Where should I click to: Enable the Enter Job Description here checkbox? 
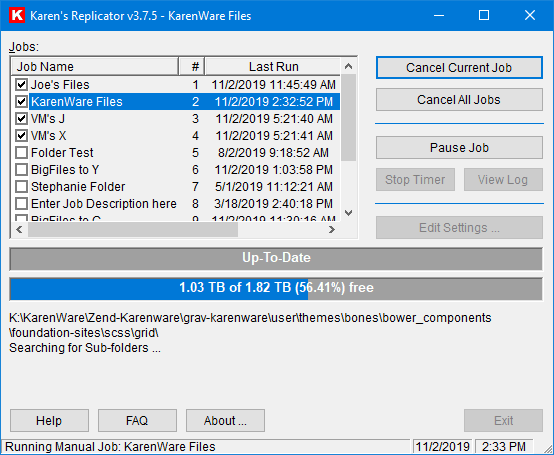click(x=22, y=203)
